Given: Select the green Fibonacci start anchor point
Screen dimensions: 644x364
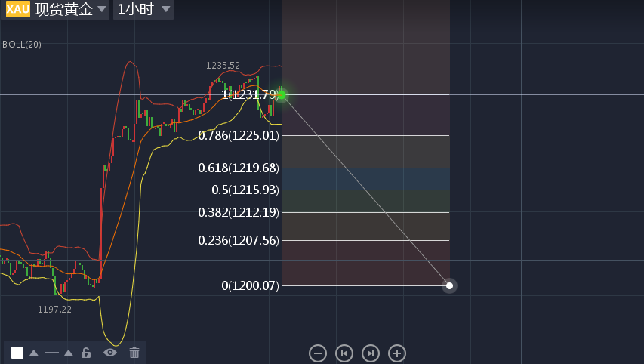Looking at the screenshot, I should coord(282,94).
